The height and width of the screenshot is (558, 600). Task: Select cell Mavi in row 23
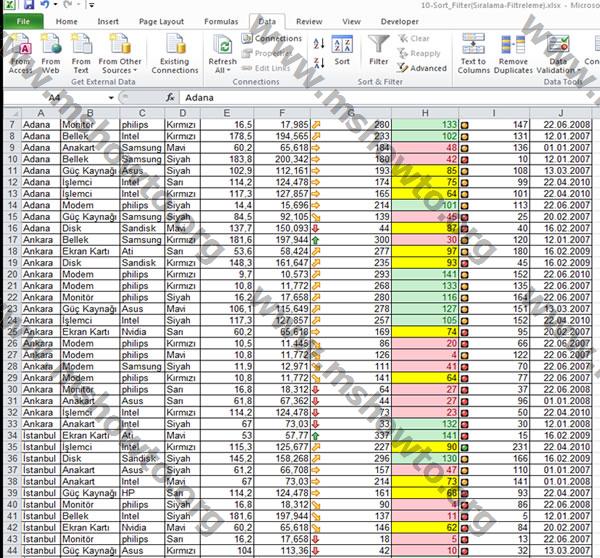click(183, 309)
